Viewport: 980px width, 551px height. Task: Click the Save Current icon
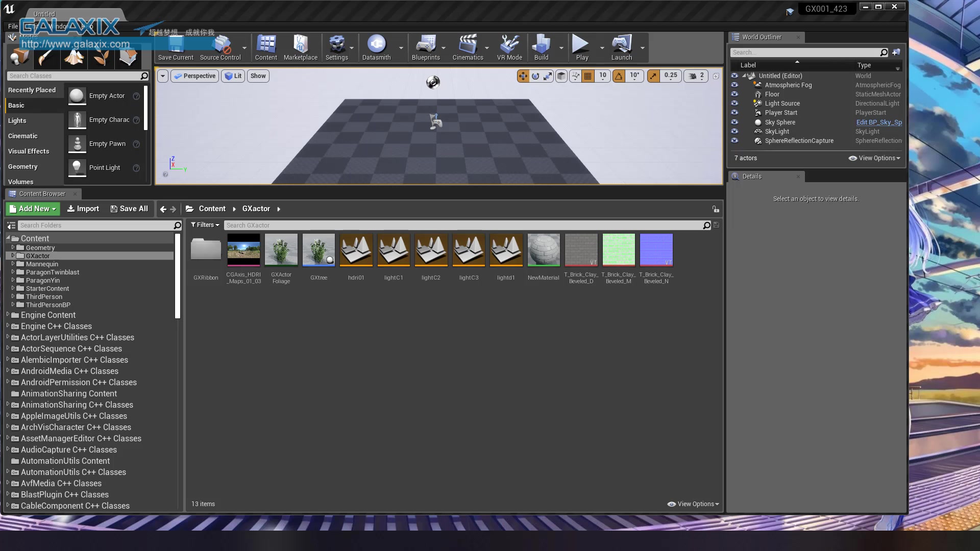(176, 47)
